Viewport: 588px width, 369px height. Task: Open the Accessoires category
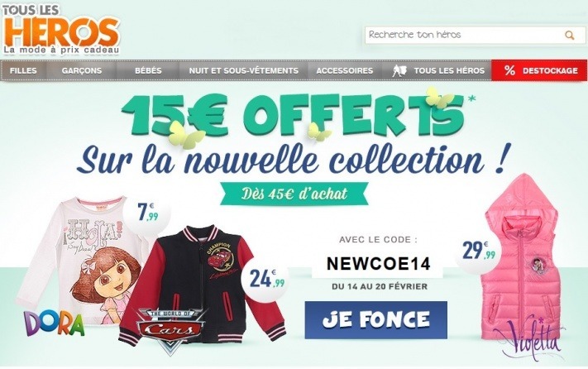(344, 70)
